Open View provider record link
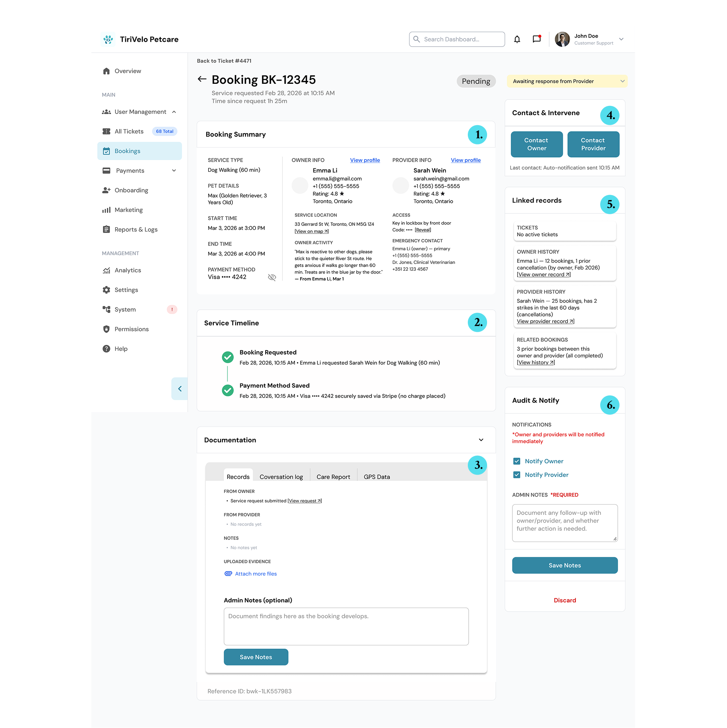727x728 pixels. click(x=546, y=322)
